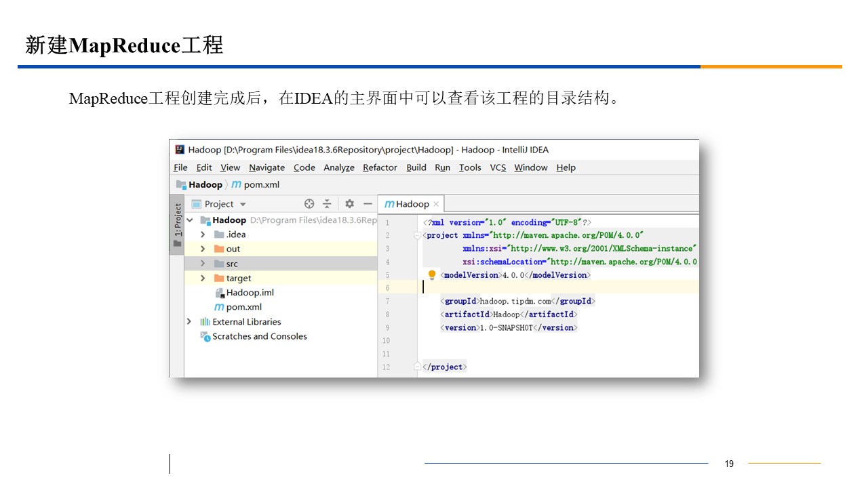Click the Maven icon next to pom.xml in tree
868x488 pixels.
pyautogui.click(x=218, y=307)
